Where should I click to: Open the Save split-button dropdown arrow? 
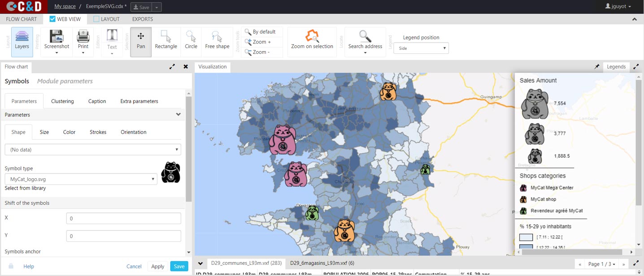(157, 7)
